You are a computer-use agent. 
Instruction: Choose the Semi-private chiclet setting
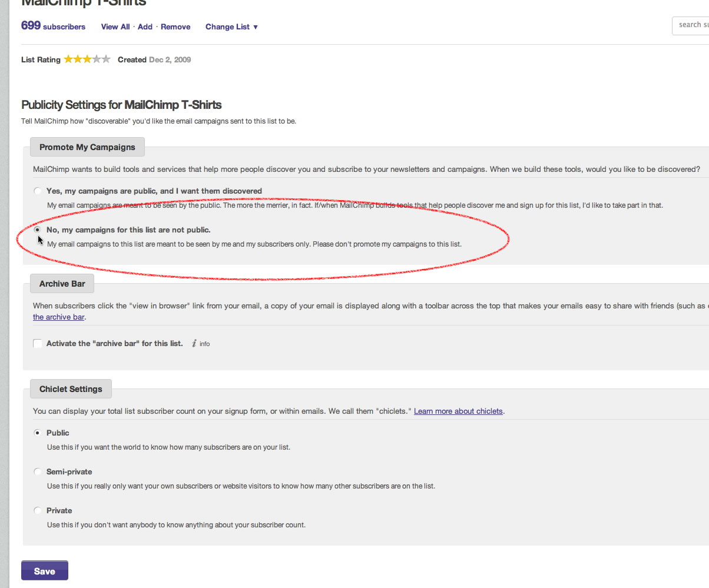point(38,472)
